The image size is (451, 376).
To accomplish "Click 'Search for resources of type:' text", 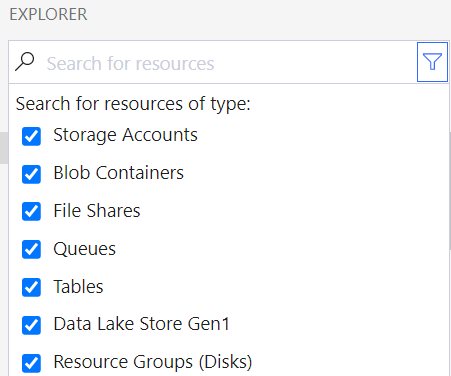I will [133, 104].
